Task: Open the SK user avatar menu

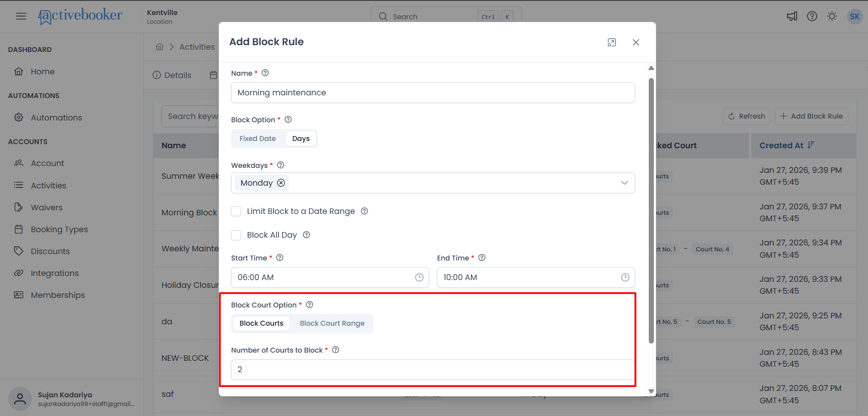Action: click(854, 16)
